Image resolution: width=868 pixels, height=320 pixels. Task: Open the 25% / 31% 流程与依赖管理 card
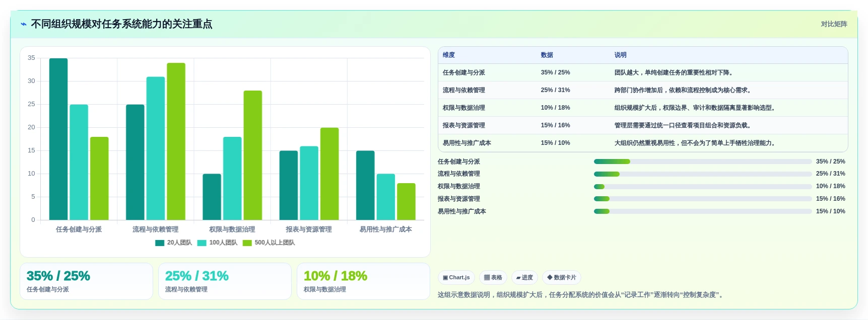225,281
